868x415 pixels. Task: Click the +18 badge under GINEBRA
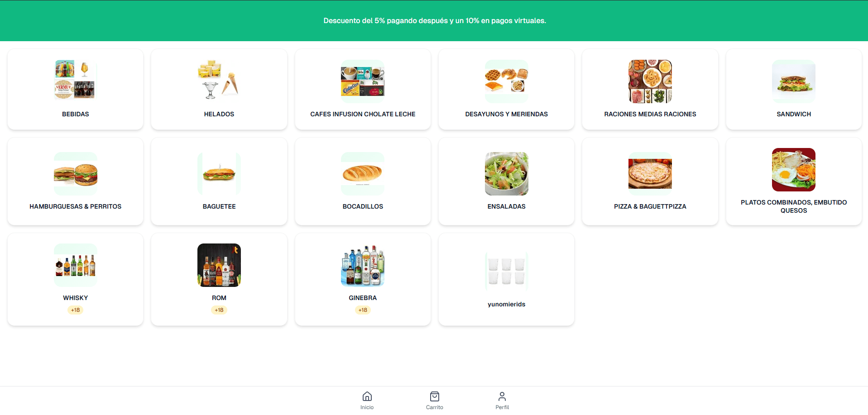[x=363, y=310]
